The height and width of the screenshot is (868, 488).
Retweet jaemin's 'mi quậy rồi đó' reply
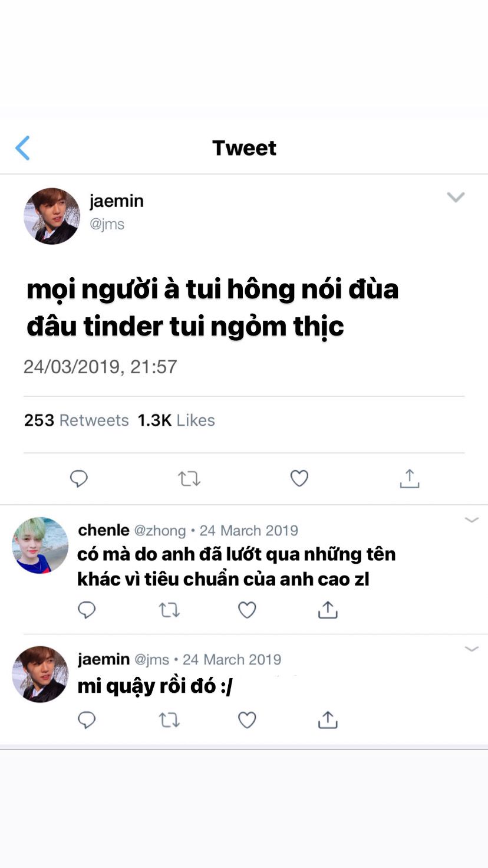[x=169, y=720]
